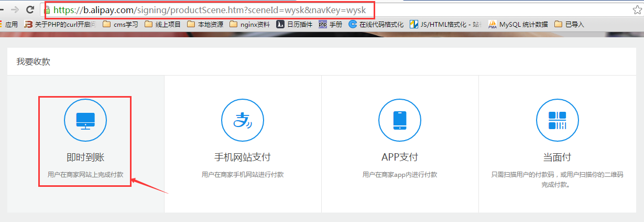644x222 pixels.
Task: Open the 在线代码格式化 bookmark
Action: [376, 24]
